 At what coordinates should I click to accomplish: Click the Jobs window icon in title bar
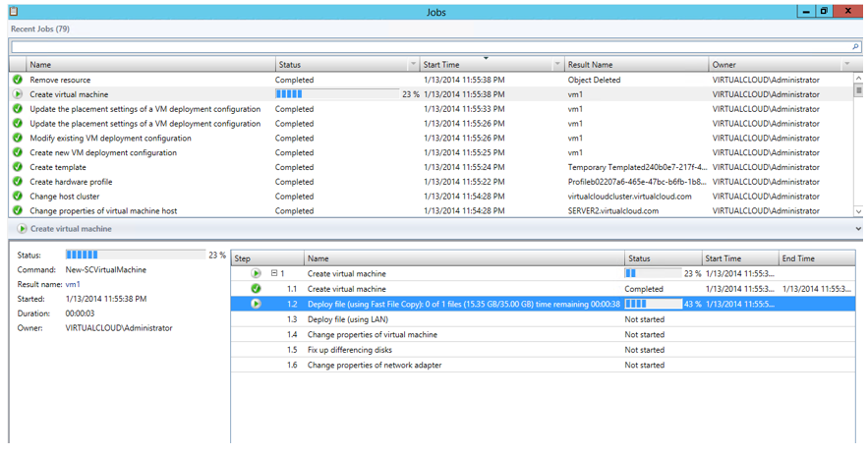[14, 11]
